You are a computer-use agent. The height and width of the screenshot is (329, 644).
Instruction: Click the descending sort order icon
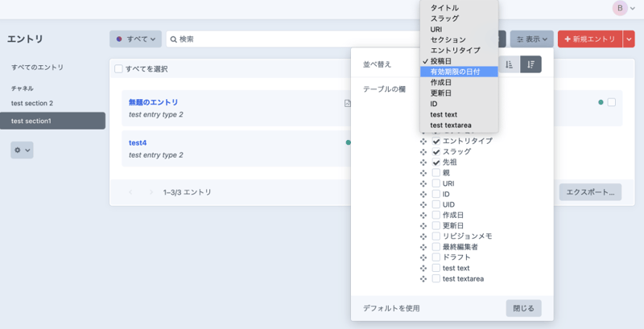point(530,64)
